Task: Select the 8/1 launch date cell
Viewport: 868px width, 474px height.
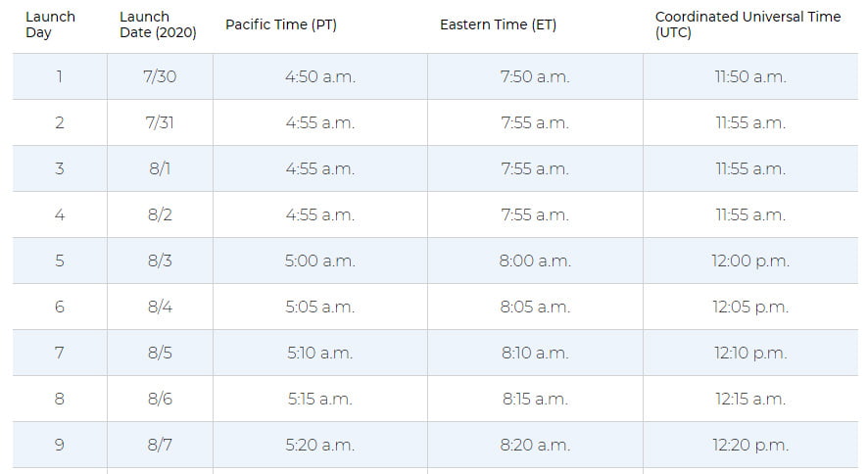Action: pos(160,168)
